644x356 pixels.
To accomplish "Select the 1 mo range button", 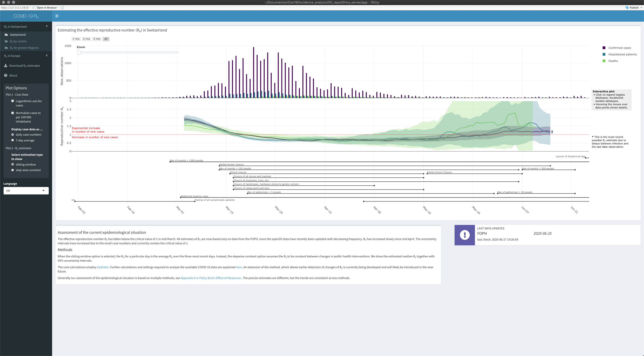I will [x=76, y=39].
